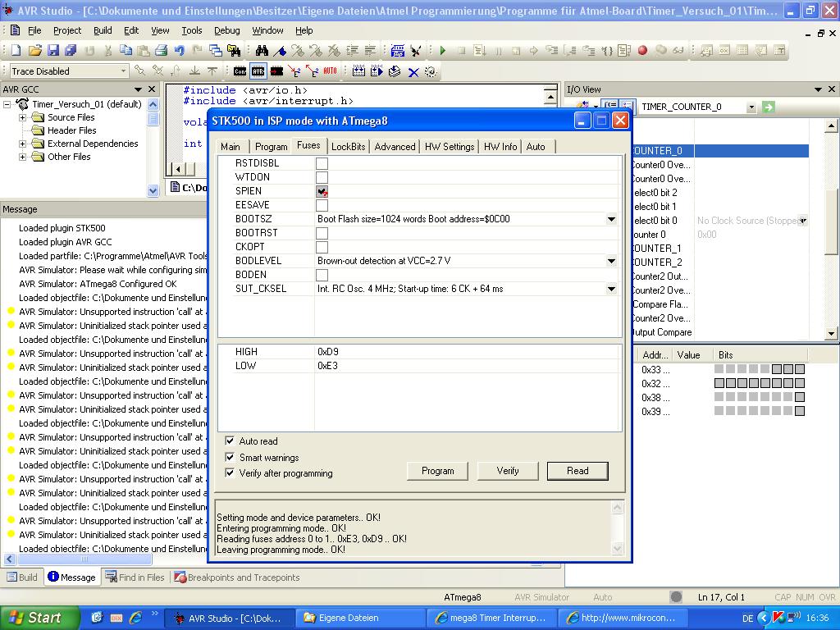
Task: Click the green arrow beside TIMER_COUNTER_0
Action: (x=768, y=107)
